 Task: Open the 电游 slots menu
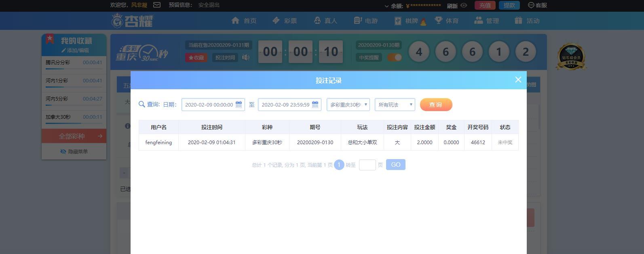[x=365, y=21]
